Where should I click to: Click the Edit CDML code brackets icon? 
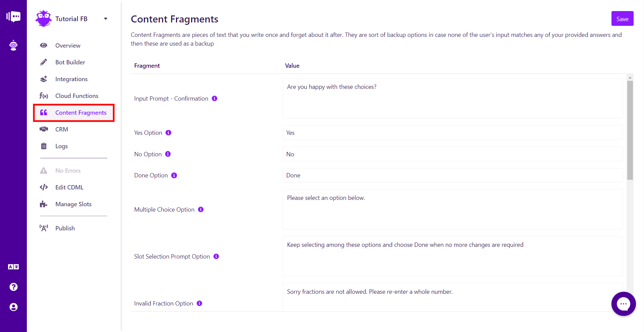(x=44, y=187)
